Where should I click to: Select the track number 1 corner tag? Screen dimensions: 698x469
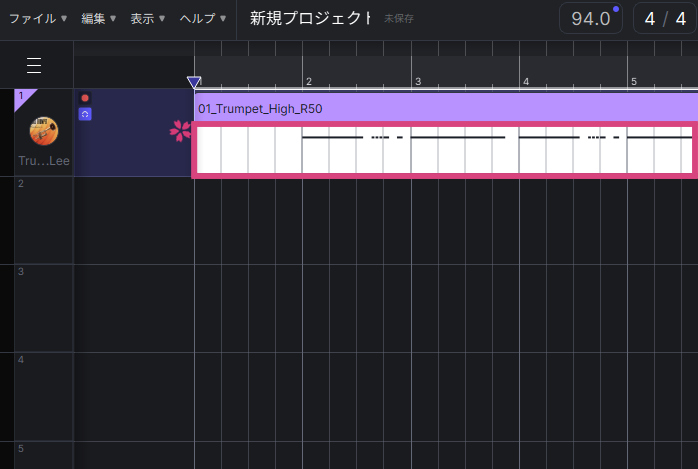21,96
